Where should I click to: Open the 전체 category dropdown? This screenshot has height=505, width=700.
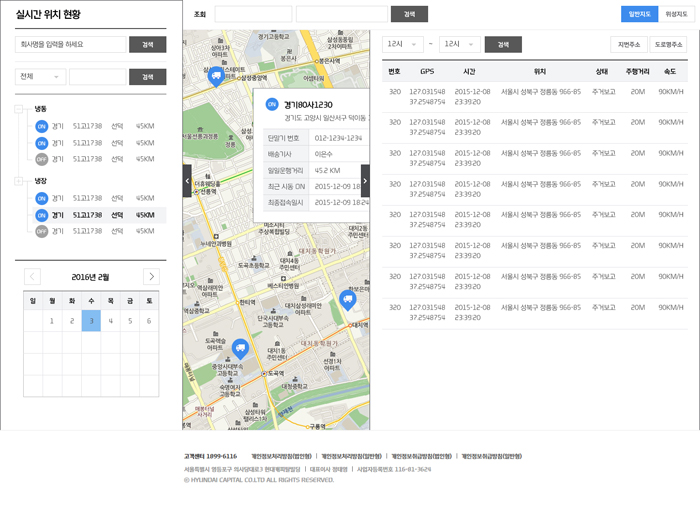(x=40, y=77)
